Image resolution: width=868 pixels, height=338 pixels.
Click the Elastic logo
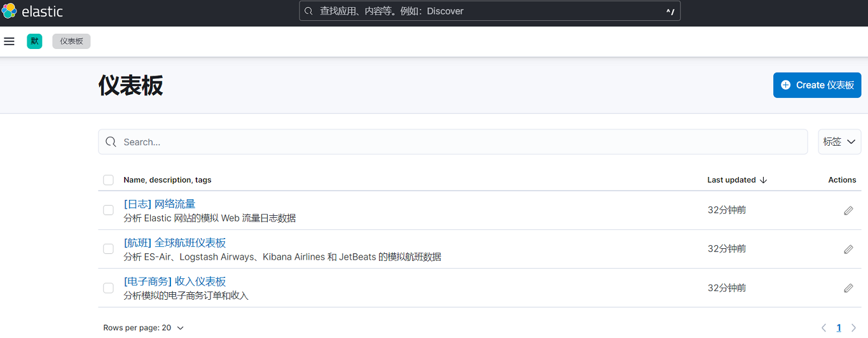click(32, 11)
